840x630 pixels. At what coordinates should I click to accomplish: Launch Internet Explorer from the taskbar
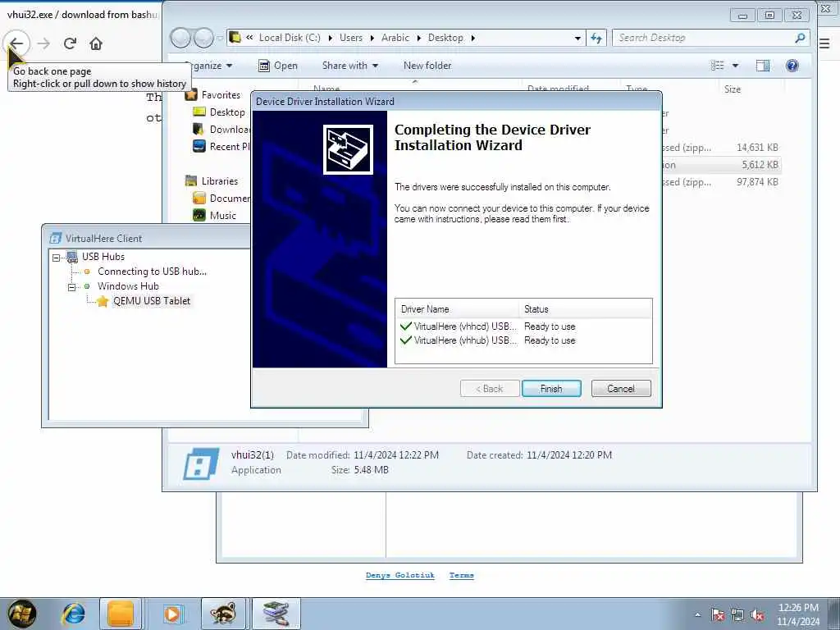click(73, 614)
